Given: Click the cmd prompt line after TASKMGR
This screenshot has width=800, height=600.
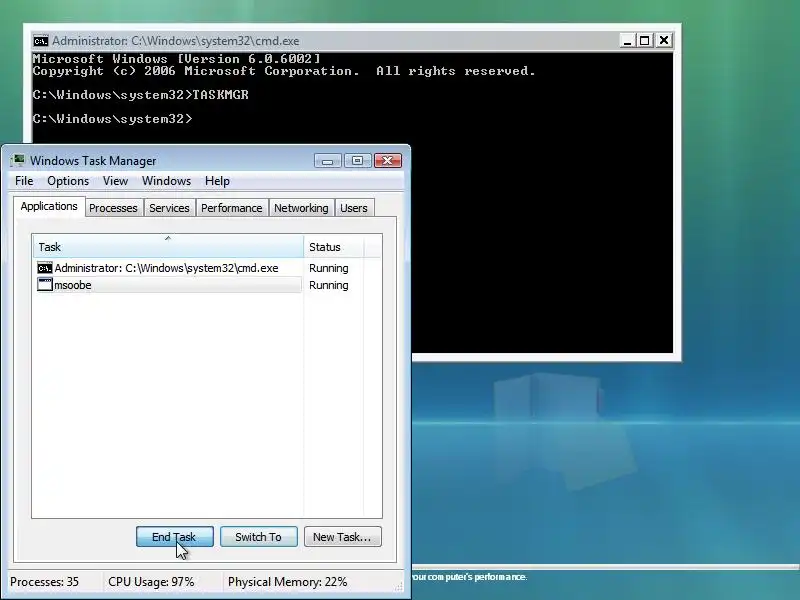Looking at the screenshot, I should (112, 119).
